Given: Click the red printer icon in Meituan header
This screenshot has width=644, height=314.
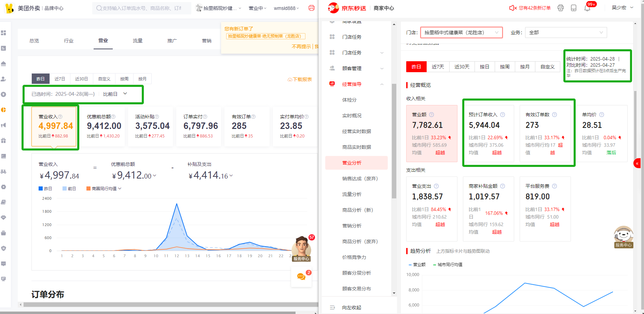Looking at the screenshot, I should tap(311, 8).
